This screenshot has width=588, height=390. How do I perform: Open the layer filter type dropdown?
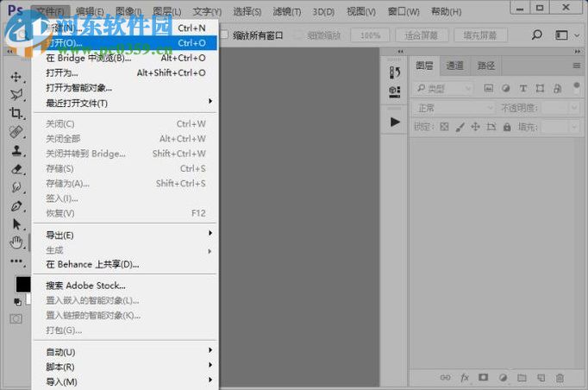click(x=443, y=88)
